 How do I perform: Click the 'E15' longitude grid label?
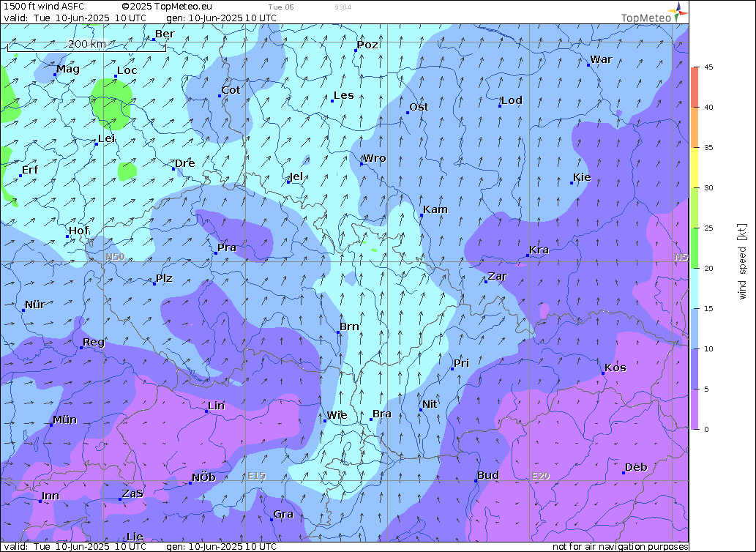click(256, 476)
